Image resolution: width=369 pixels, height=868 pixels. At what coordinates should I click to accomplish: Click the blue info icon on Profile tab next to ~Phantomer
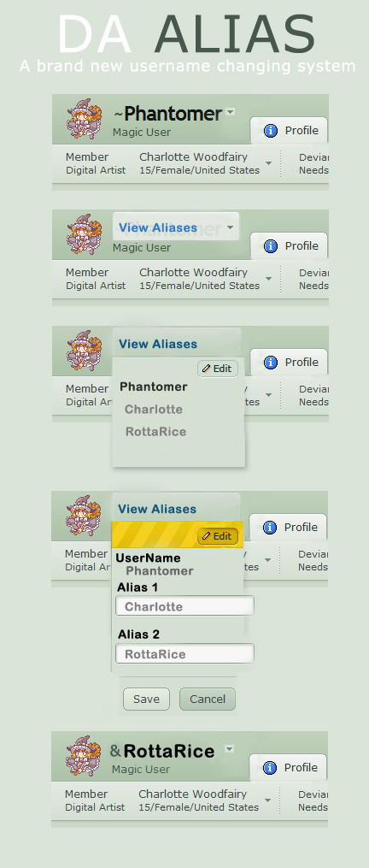coord(270,131)
